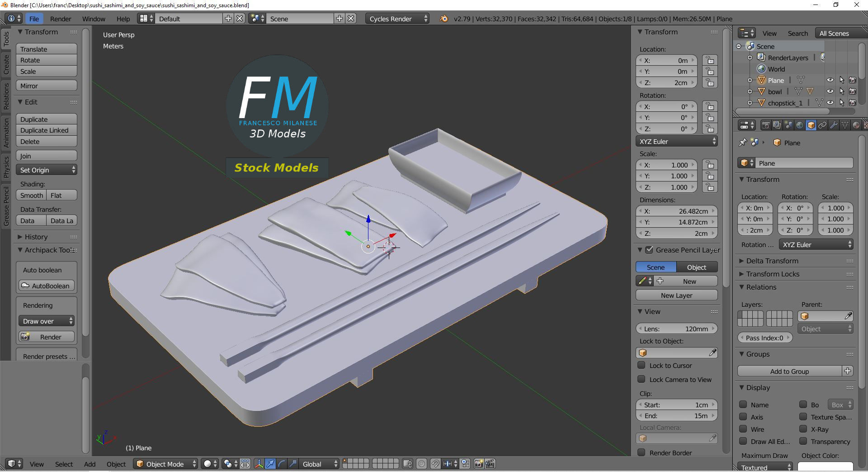Click the Add to Group button

[x=790, y=371]
